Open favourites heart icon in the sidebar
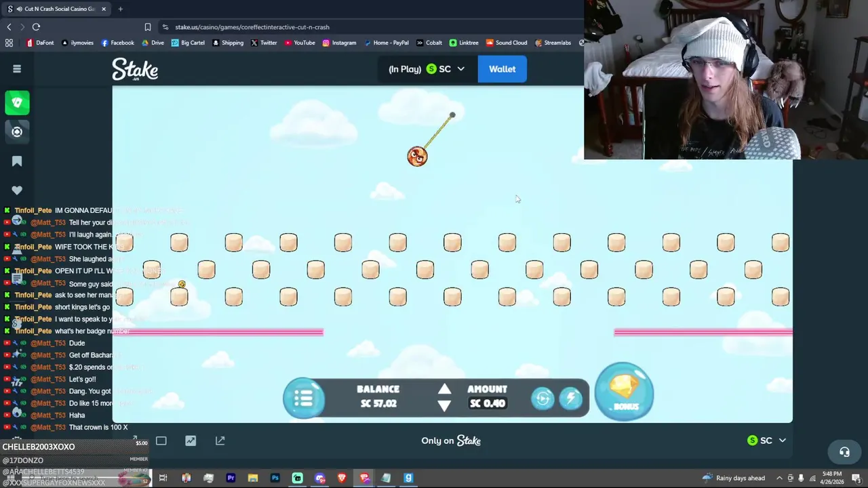This screenshot has width=868, height=488. (17, 190)
